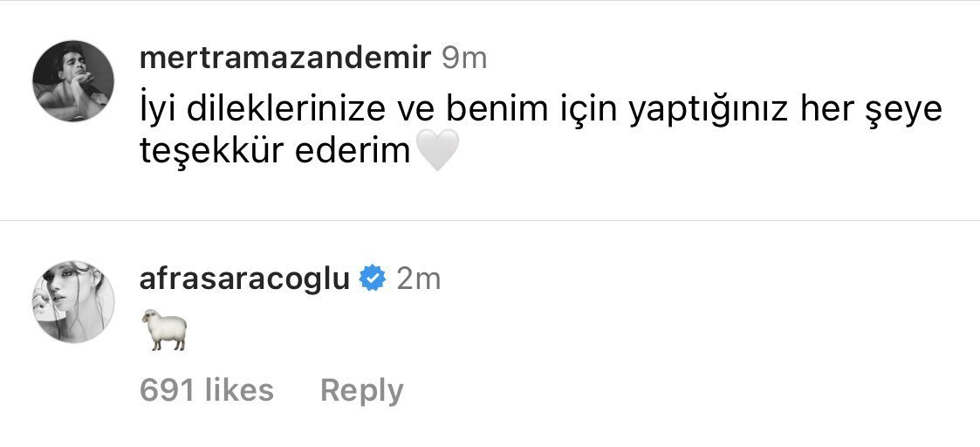This screenshot has height=447, width=980.
Task: Click the blue verified badge
Action: pyautogui.click(x=373, y=279)
